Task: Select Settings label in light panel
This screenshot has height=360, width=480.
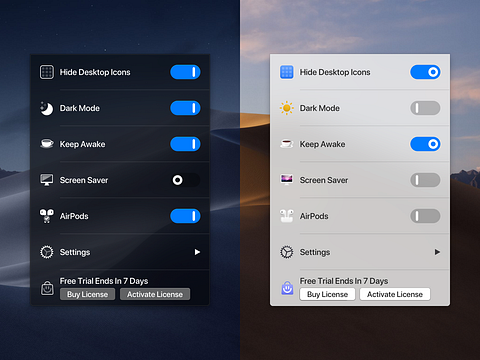Action: tap(315, 252)
